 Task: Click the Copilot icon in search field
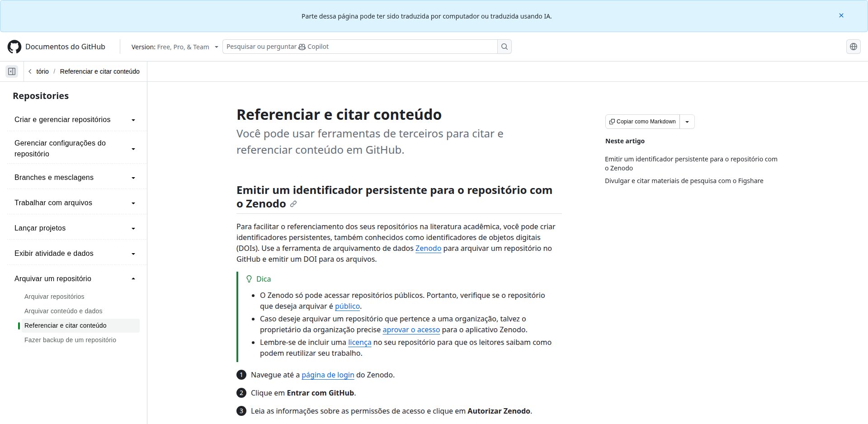(x=302, y=47)
